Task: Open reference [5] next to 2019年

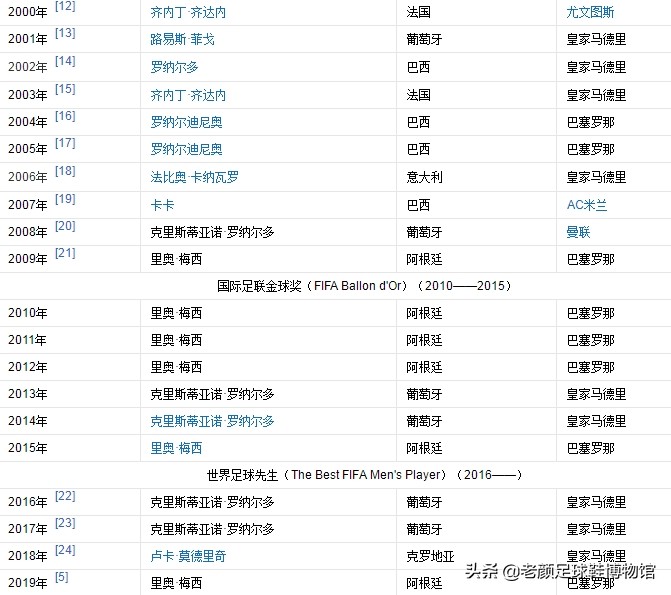Action: point(62,577)
